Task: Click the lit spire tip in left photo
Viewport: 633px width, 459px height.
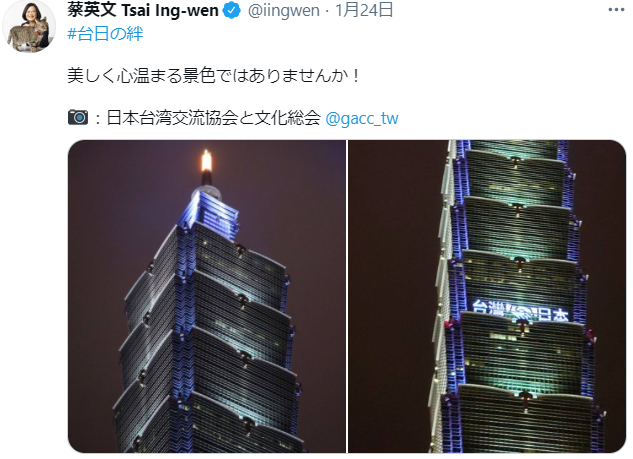Action: [206, 161]
